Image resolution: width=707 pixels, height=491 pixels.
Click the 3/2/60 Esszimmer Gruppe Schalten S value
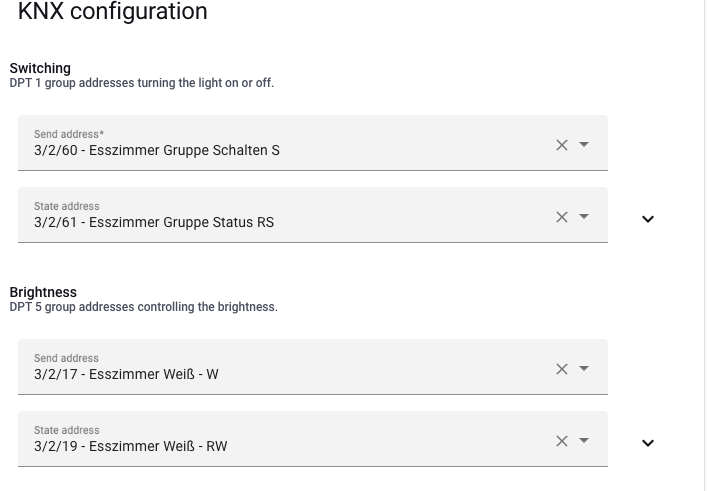point(157,151)
